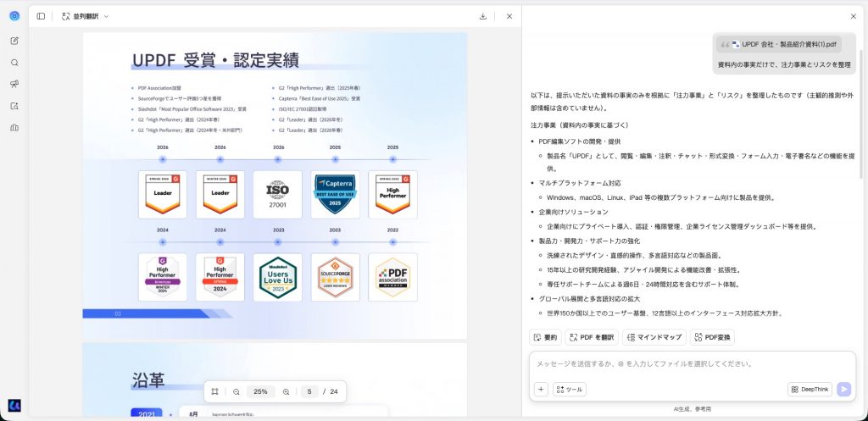The image size is (868, 421).
Task: Click the 2026 Spring Leader badge
Action: point(163,194)
